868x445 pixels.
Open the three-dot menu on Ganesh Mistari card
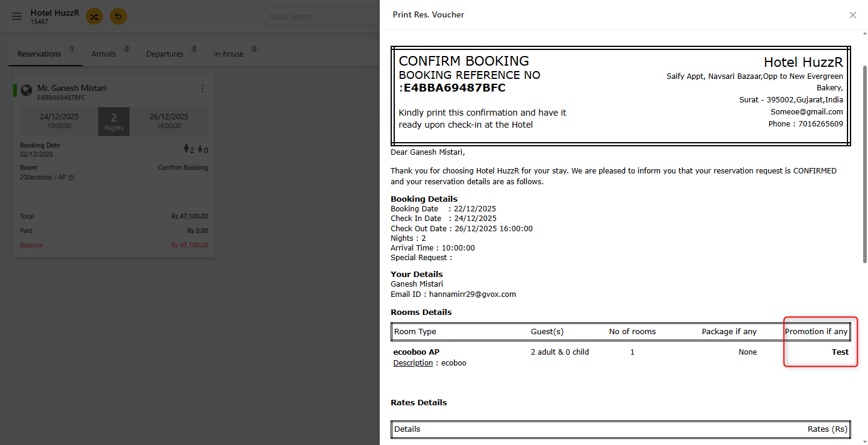203,89
